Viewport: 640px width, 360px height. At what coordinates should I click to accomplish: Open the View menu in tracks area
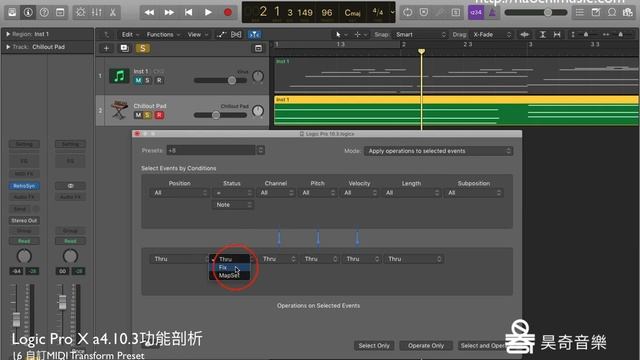pos(197,35)
